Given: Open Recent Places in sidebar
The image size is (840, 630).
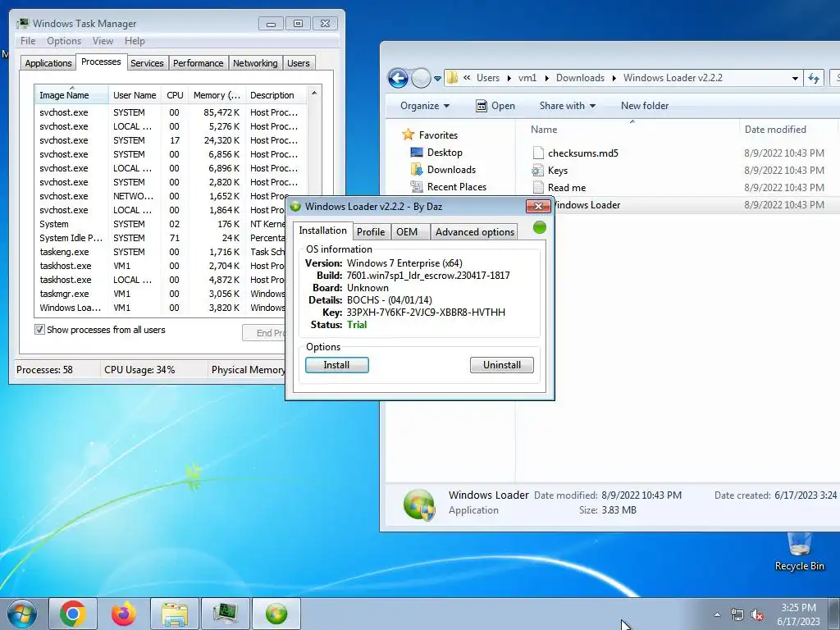Looking at the screenshot, I should [x=456, y=186].
